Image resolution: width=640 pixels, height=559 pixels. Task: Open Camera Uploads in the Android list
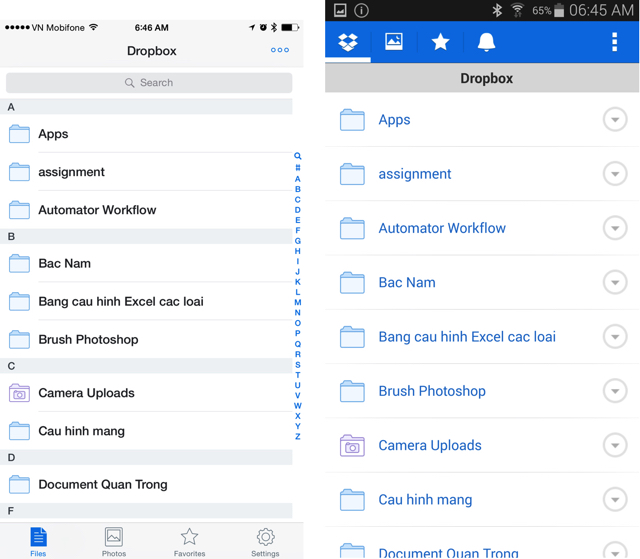click(482, 445)
